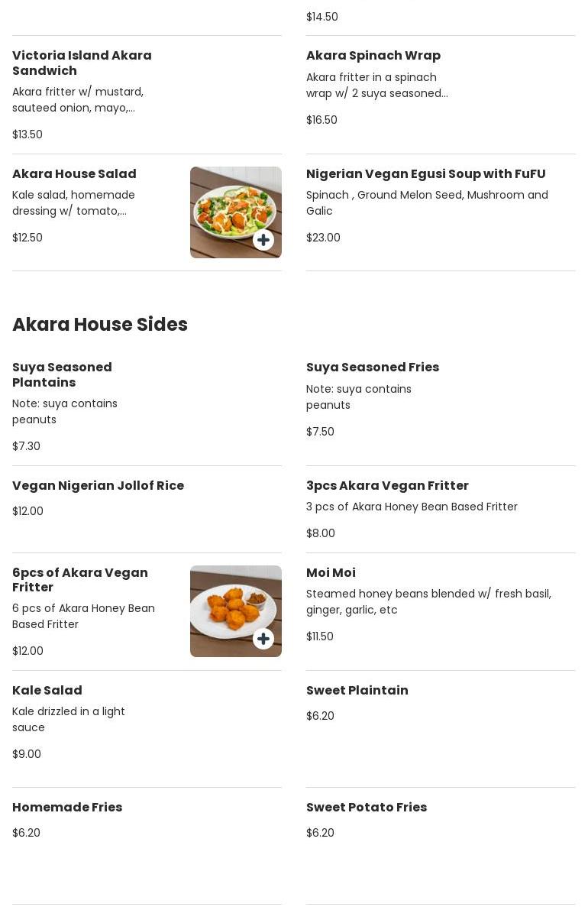View 6pcs Akara Vegan Fritter photo

click(235, 611)
